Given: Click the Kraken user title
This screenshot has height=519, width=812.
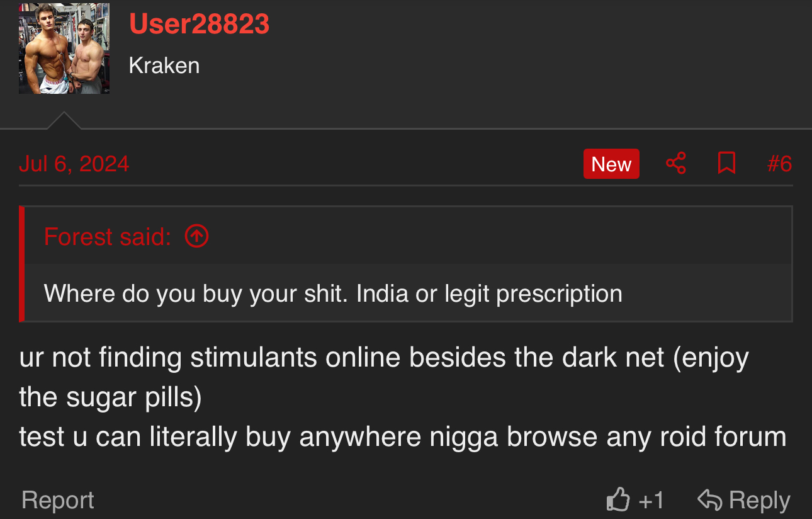Looking at the screenshot, I should [164, 66].
